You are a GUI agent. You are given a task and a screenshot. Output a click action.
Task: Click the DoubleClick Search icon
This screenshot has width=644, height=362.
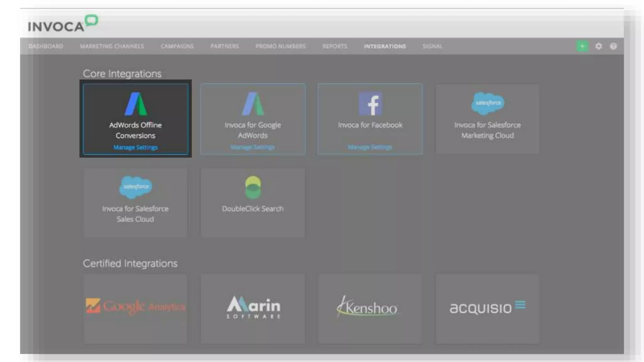[x=253, y=187]
